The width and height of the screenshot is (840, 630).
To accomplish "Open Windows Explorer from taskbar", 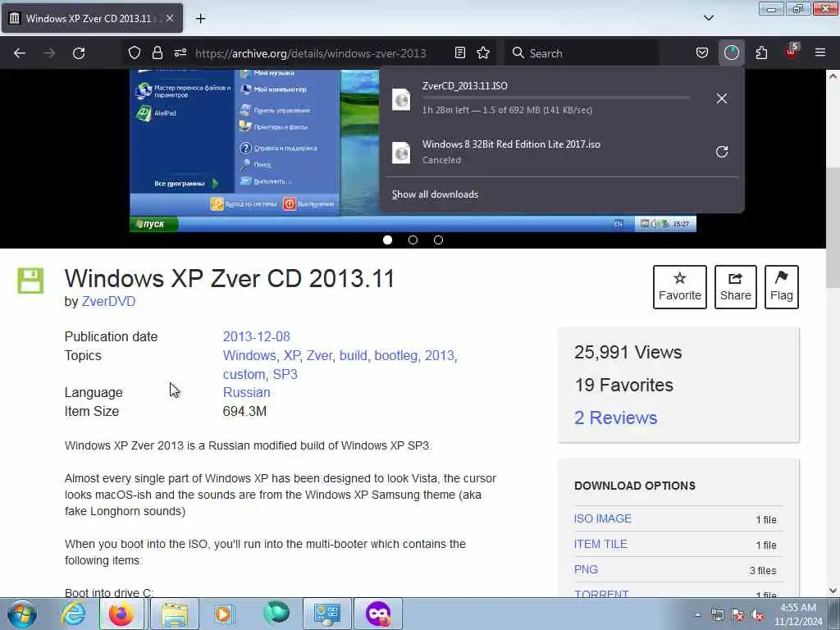I will coord(175,614).
